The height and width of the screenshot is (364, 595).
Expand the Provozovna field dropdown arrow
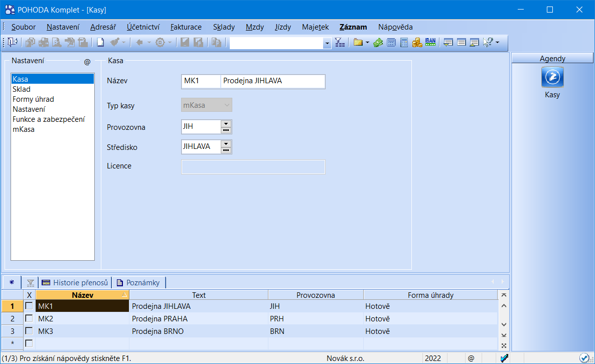pos(226,124)
